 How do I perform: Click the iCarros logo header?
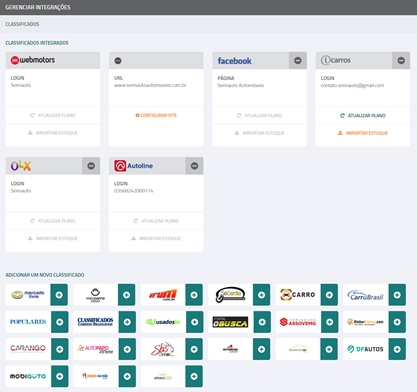coord(336,60)
